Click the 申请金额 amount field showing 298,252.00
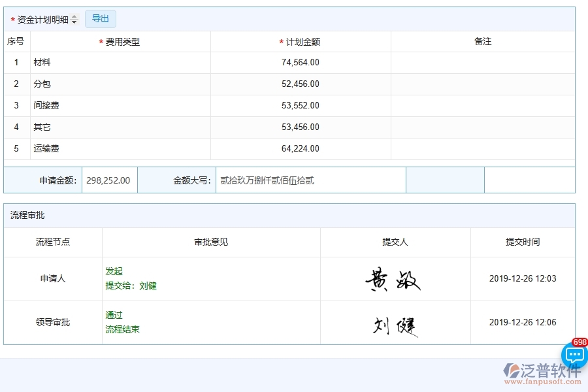 109,180
